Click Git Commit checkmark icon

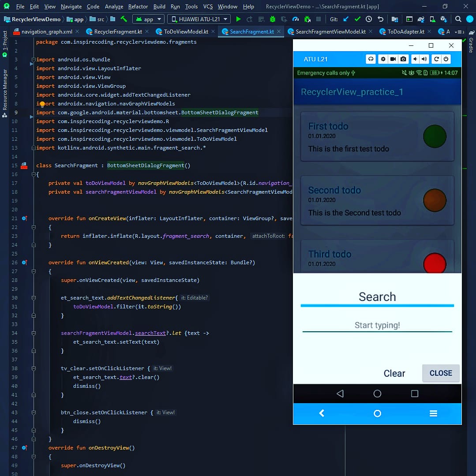pyautogui.click(x=357, y=19)
